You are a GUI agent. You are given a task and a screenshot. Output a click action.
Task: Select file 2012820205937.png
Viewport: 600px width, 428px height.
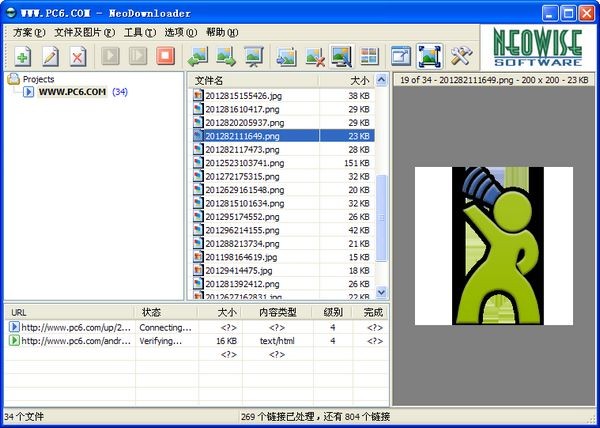[x=245, y=123]
